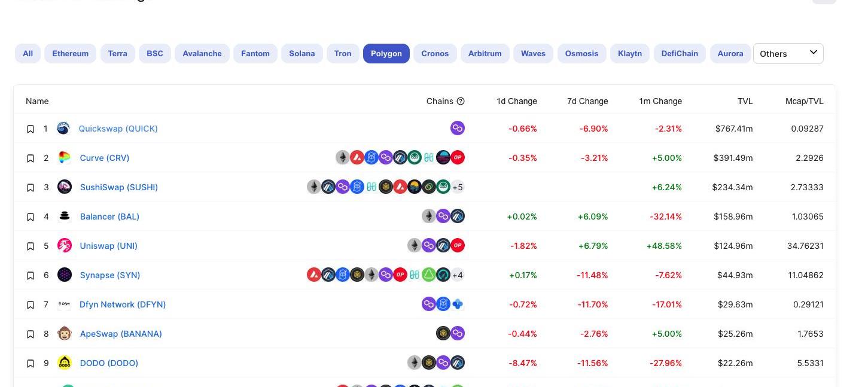Click the Chains help question mark icon
This screenshot has height=387, width=868.
(461, 102)
